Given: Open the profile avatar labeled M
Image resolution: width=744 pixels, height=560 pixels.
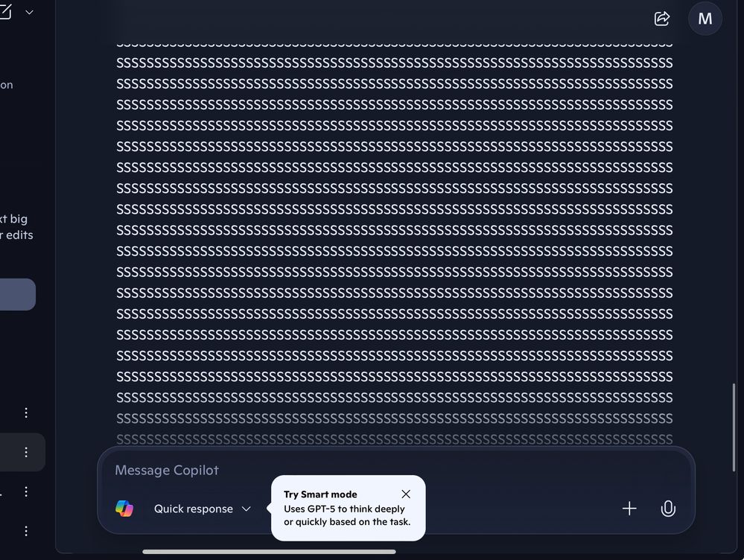Looking at the screenshot, I should coord(705,19).
